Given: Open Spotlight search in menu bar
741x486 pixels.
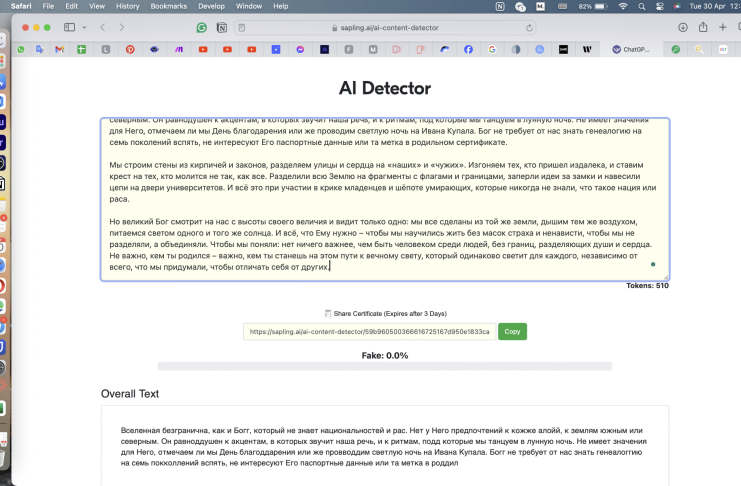Looking at the screenshot, I should click(x=641, y=6).
